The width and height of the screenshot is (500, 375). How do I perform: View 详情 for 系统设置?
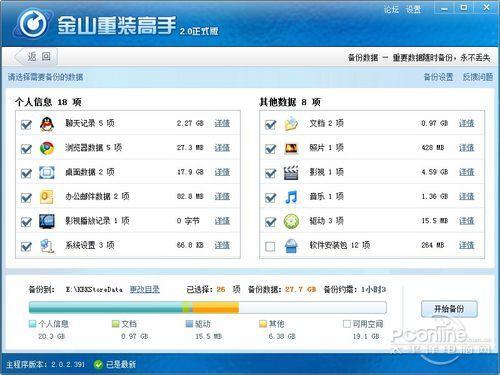(222, 245)
